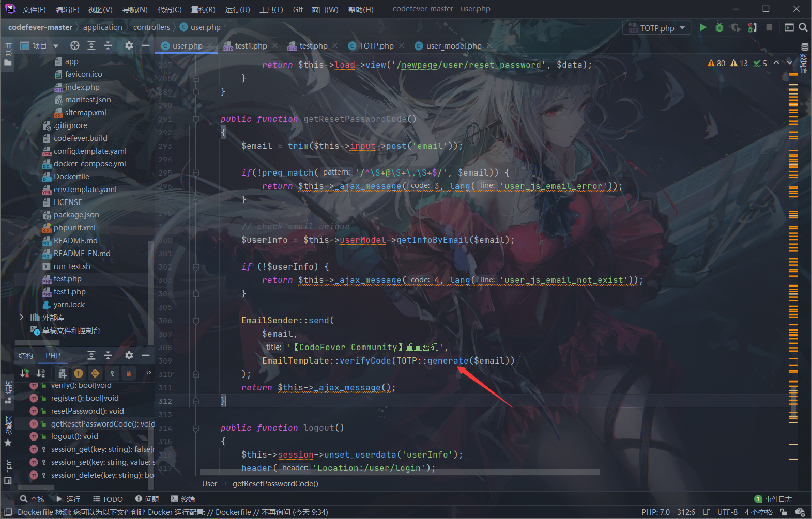Run the TOTP.php configuration with green play
The height and width of the screenshot is (519, 812).
(x=703, y=27)
